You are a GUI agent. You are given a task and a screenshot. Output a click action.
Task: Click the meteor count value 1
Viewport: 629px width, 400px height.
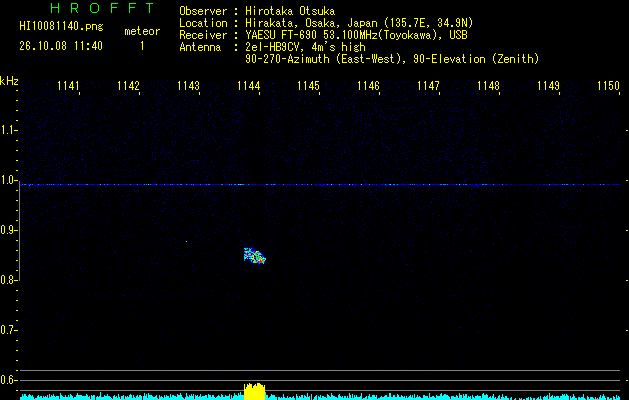(142, 46)
